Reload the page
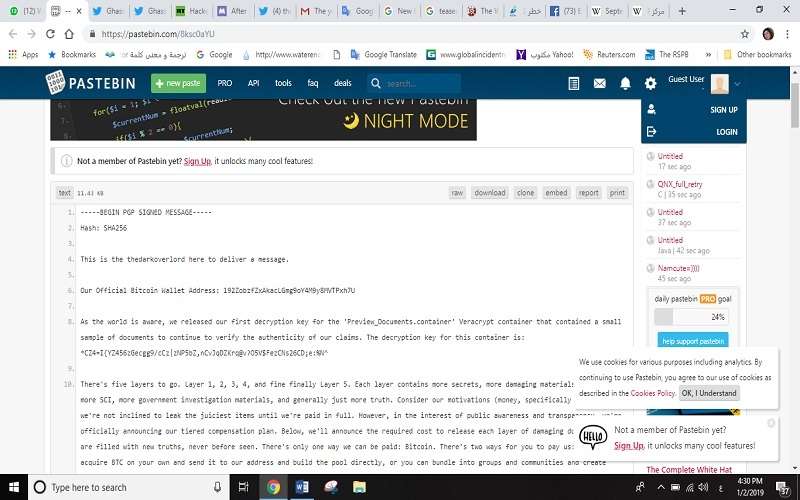Screen dimensions: 800x500 (x=50, y=34)
